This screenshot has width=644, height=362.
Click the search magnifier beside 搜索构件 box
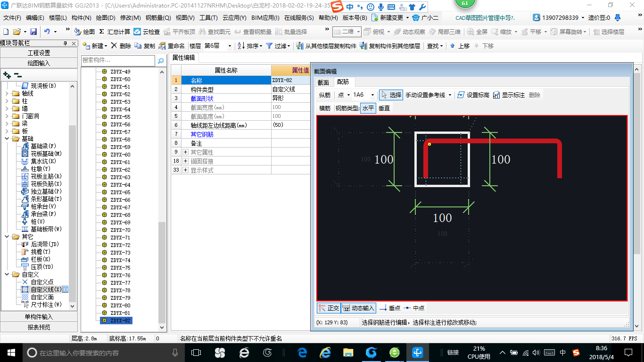[160, 60]
